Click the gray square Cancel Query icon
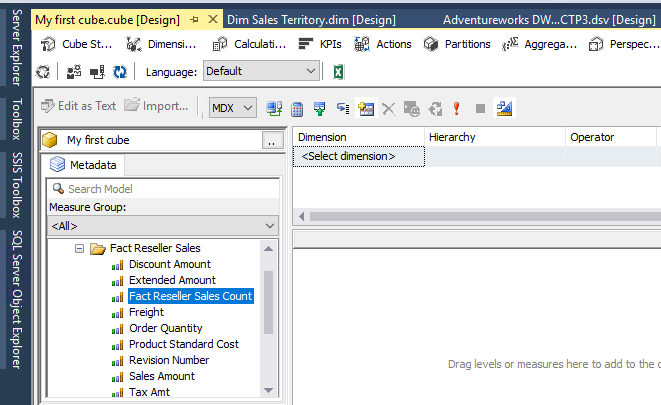The image size is (661, 405). [x=480, y=108]
